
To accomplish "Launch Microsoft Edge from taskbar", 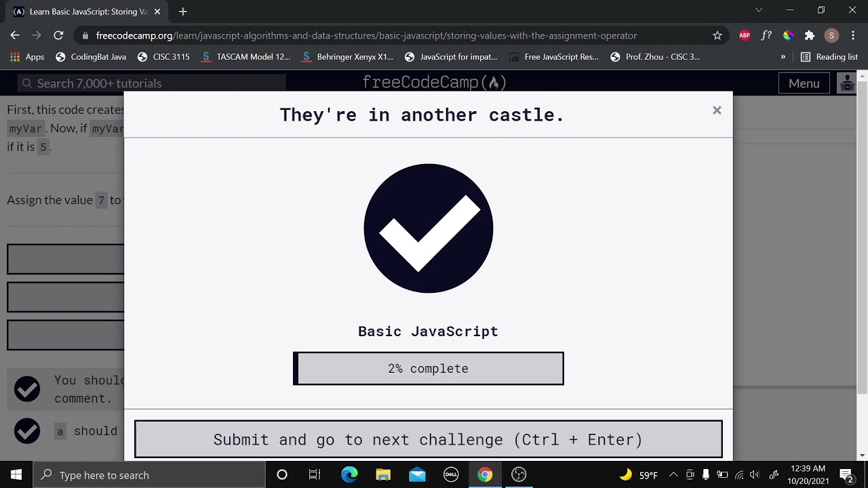I will pos(349,474).
